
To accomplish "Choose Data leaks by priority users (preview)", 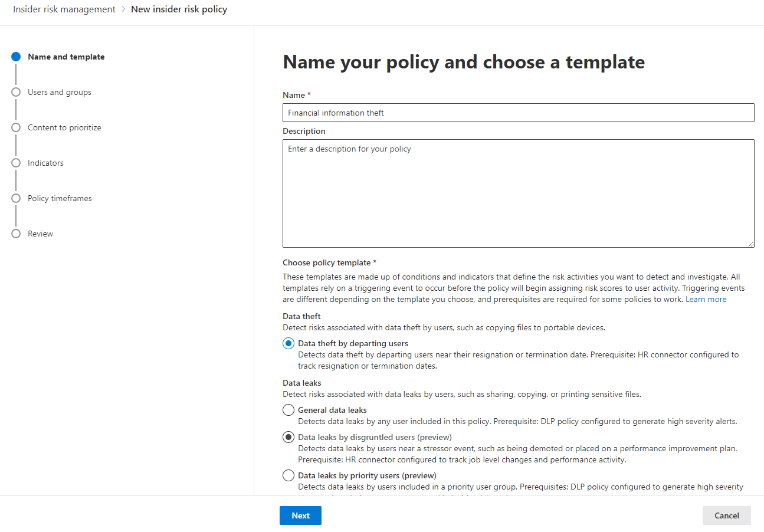I will pyautogui.click(x=288, y=475).
